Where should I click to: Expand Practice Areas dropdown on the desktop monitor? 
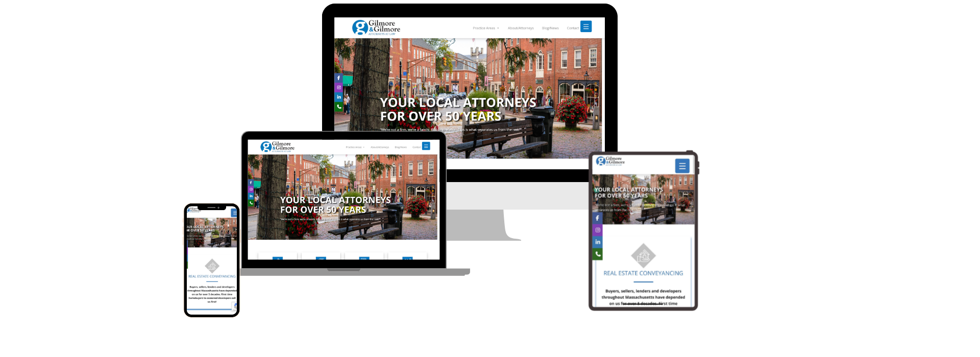pos(485,28)
